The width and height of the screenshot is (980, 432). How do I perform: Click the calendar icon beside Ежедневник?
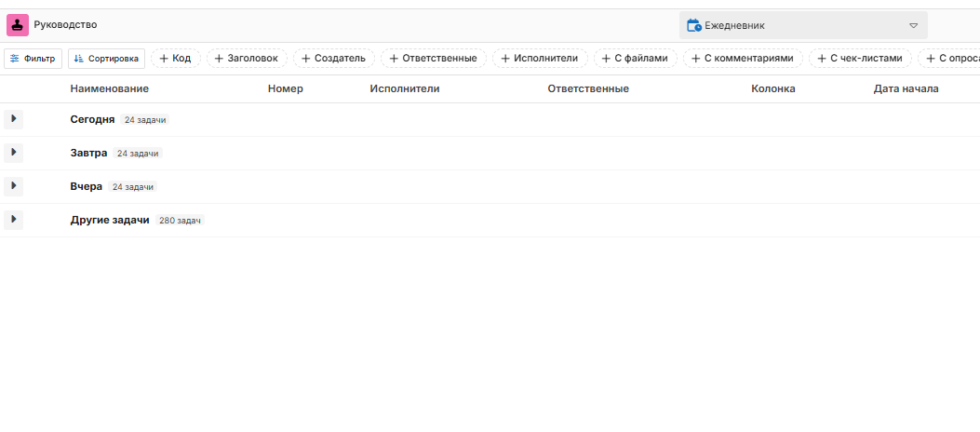coord(693,26)
